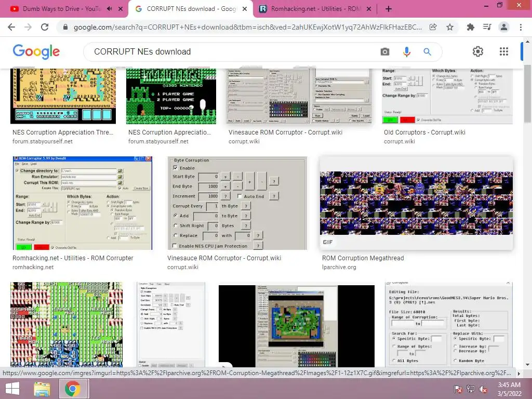
Task: Click the flag notification tray icon
Action: coord(458,389)
